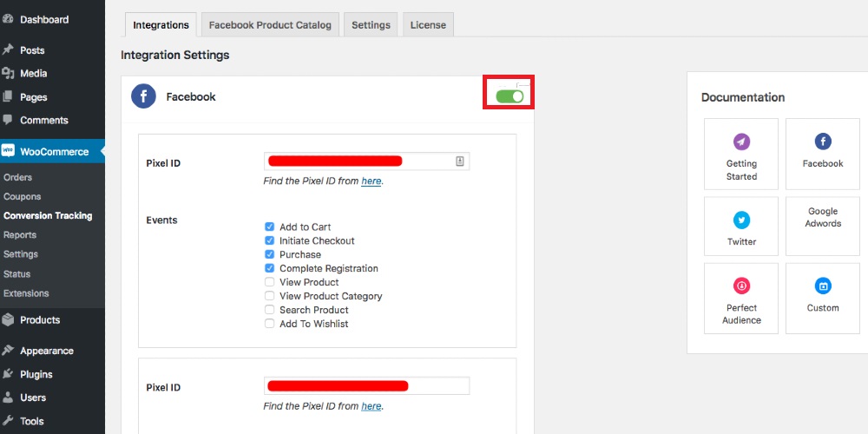Open WooCommerce Settings submenu item
Image resolution: width=868 pixels, height=434 pixels.
(21, 254)
